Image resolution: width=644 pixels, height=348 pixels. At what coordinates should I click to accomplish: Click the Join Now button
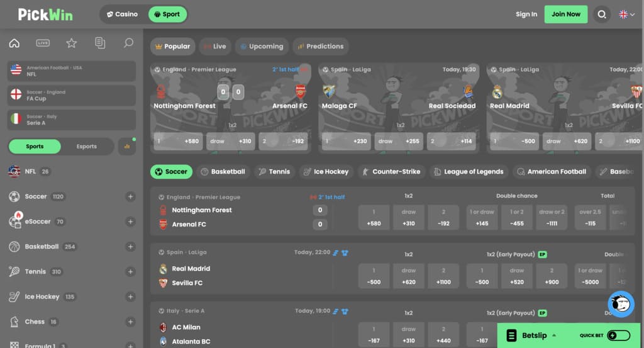point(565,14)
